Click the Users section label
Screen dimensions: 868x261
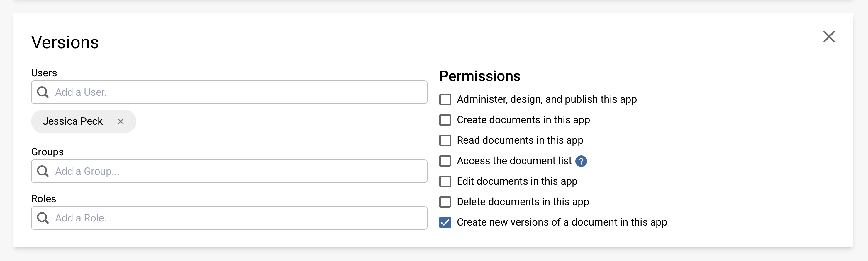coord(44,73)
